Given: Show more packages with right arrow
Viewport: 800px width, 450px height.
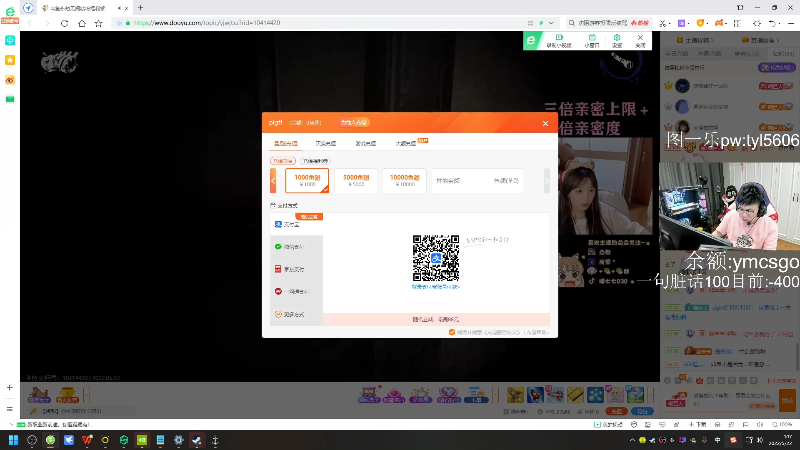Looking at the screenshot, I should coord(546,181).
